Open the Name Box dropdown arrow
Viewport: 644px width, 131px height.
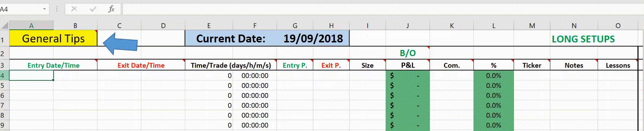(x=44, y=9)
